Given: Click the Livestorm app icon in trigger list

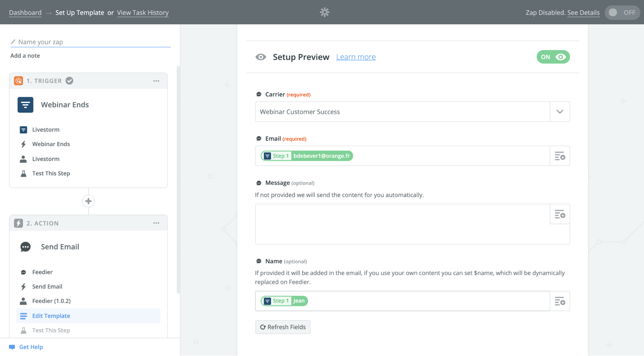Looking at the screenshot, I should 23,130.
